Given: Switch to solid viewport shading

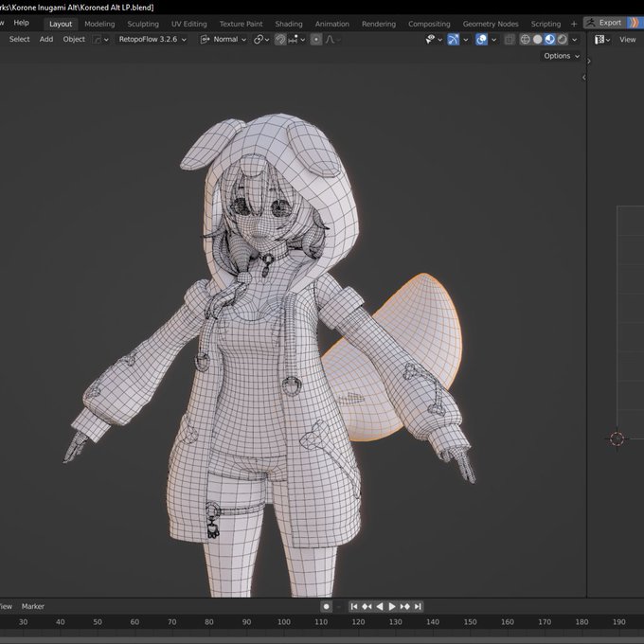Looking at the screenshot, I should [x=538, y=40].
